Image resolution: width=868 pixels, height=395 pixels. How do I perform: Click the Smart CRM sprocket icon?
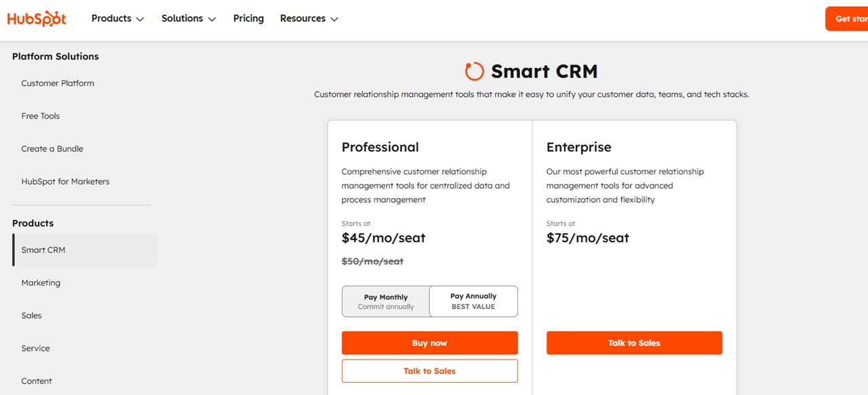tap(474, 71)
